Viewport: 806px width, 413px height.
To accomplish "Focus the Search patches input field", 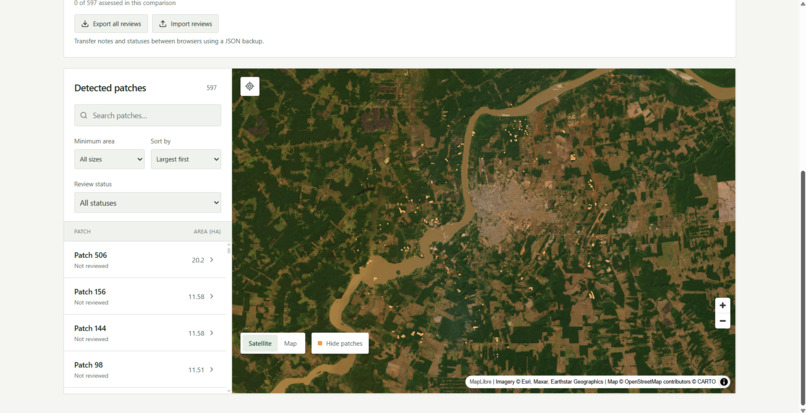I will point(148,115).
